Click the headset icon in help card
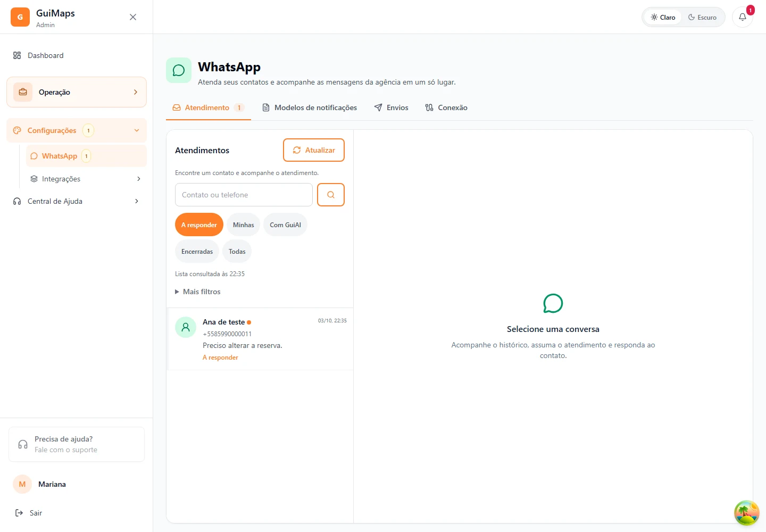 point(23,444)
